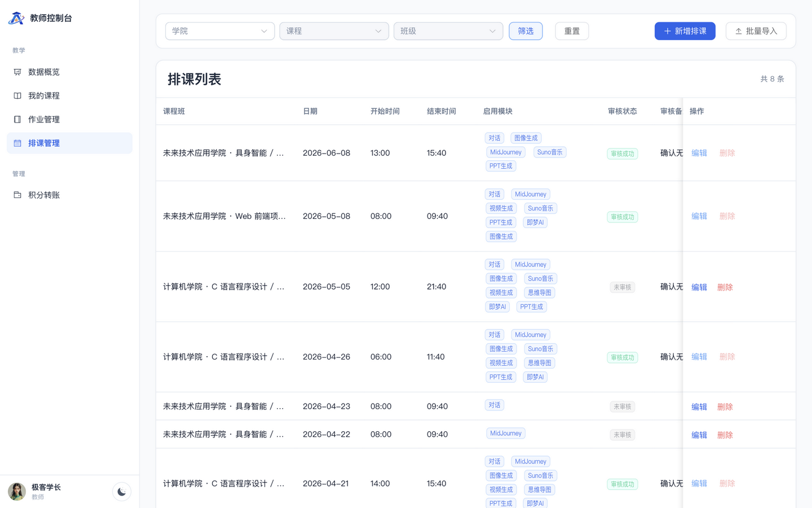The image size is (812, 508).
Task: Click the MidJourney tag in 2026-04-22 row
Action: (x=506, y=433)
